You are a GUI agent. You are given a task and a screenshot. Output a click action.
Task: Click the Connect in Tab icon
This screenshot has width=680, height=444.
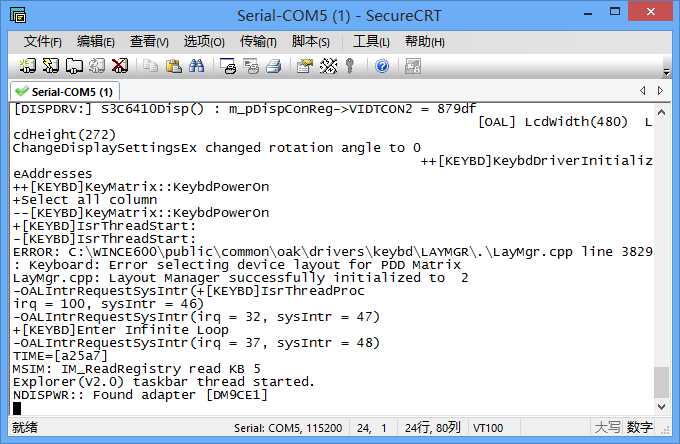point(74,66)
